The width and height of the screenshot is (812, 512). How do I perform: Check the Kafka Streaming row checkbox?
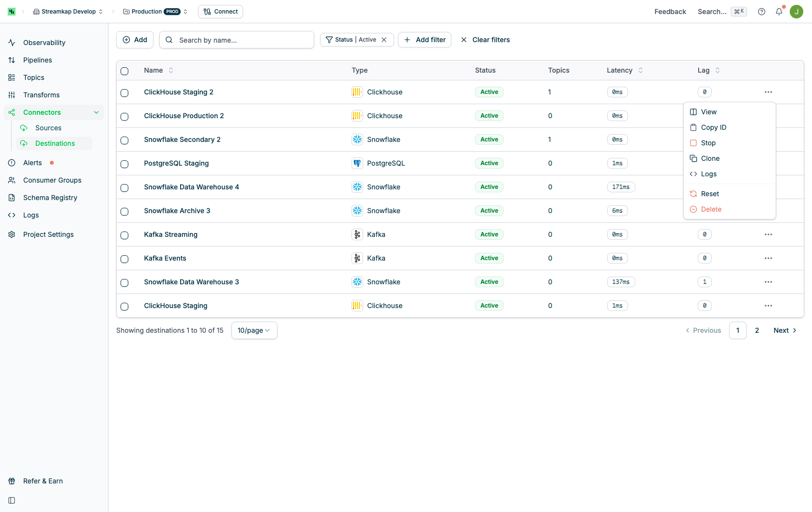(x=124, y=235)
